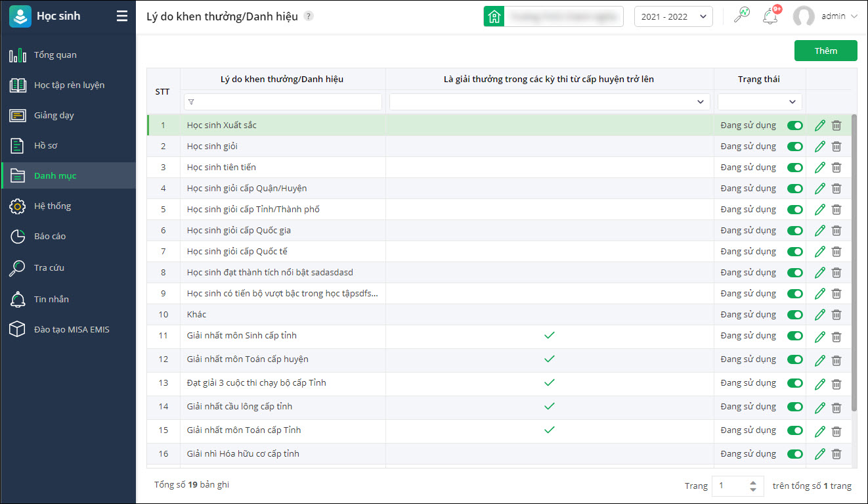Disable status for Học sinh đạt thành tích nổi bật
Screen dimensions: 868x504
[795, 273]
